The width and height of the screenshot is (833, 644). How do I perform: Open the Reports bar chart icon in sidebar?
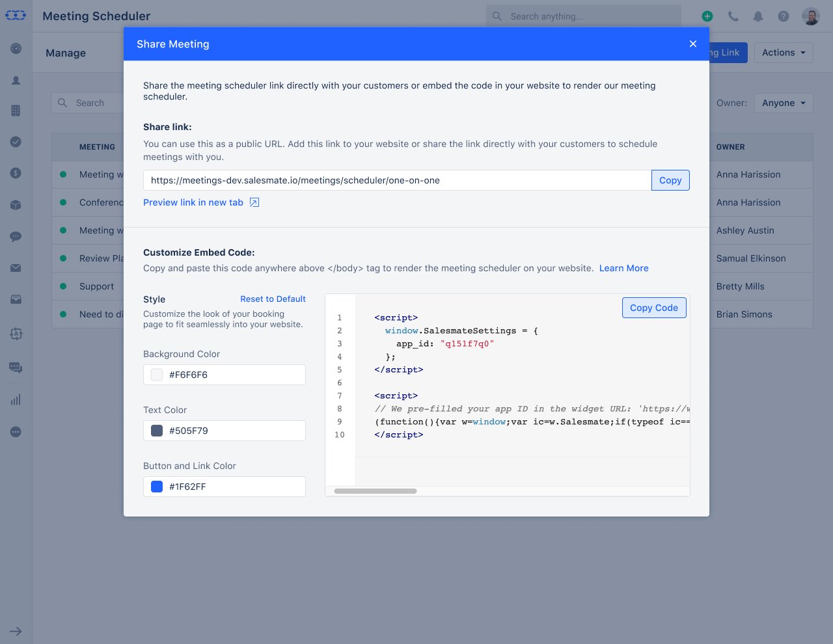[x=16, y=400]
